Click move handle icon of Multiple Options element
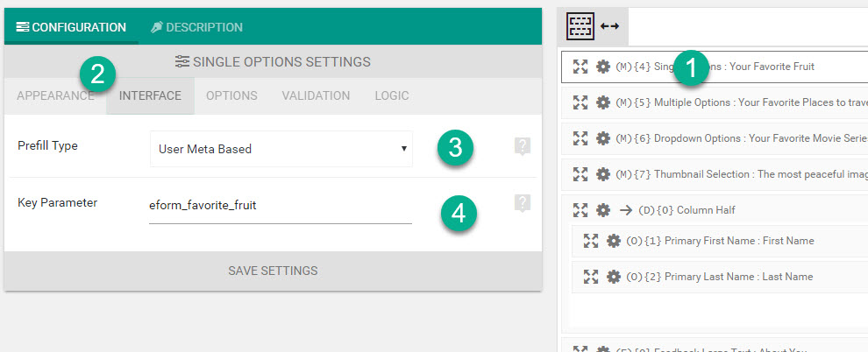Viewport: 868px width, 352px height. 580,102
